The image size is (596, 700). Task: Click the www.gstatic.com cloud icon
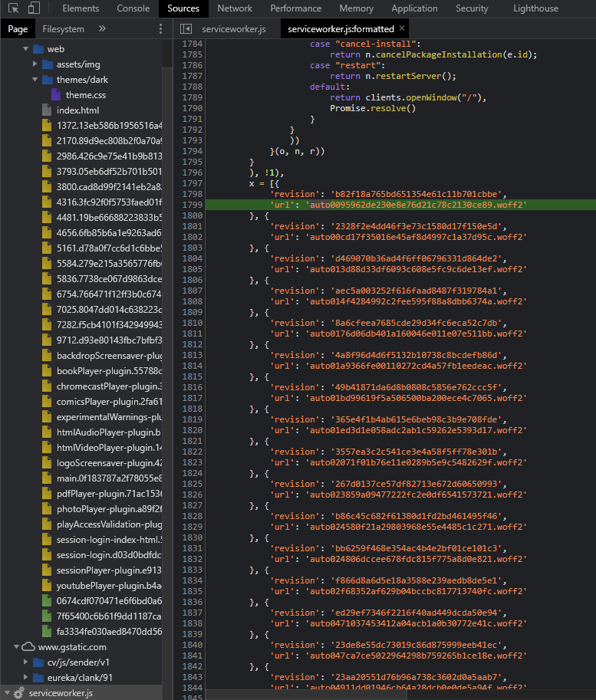pos(26,646)
